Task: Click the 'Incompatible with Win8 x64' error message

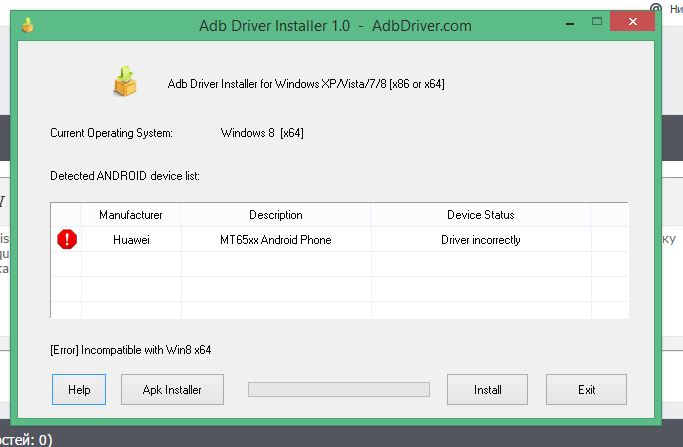Action: 131,350
